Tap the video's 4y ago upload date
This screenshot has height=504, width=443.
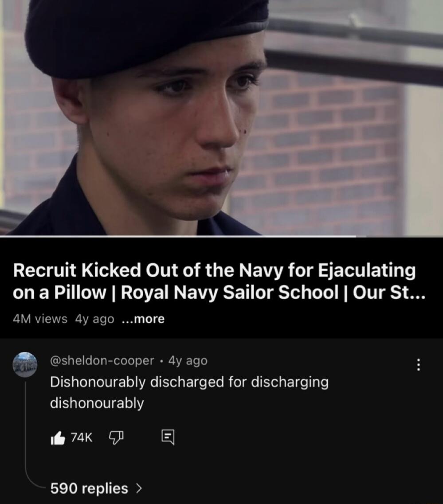94,319
